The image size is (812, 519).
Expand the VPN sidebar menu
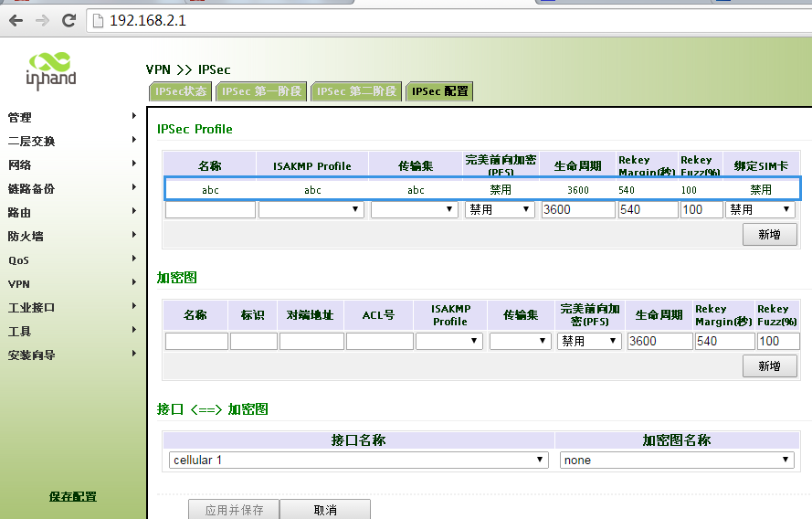(71, 284)
